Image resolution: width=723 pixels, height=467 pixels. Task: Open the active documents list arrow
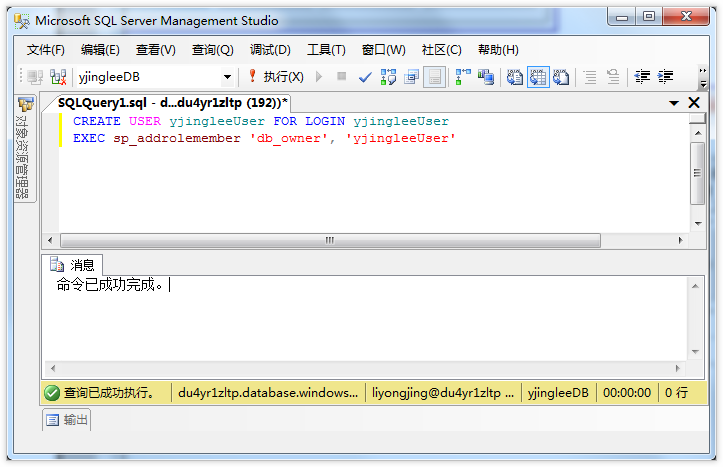(x=674, y=103)
